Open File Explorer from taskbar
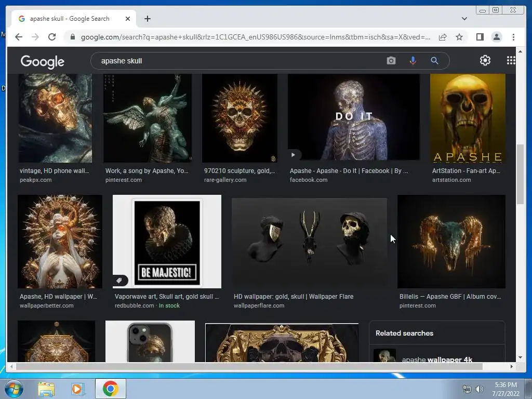The width and height of the screenshot is (532, 399). (46, 389)
